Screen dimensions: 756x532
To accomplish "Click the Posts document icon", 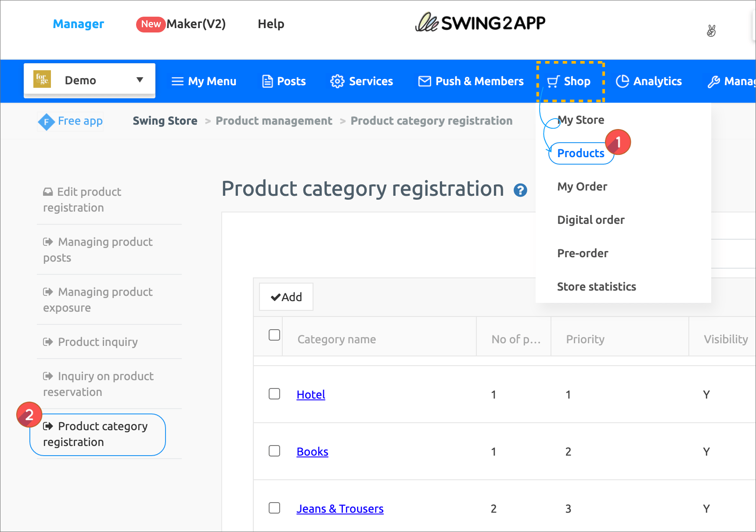I will pos(267,81).
